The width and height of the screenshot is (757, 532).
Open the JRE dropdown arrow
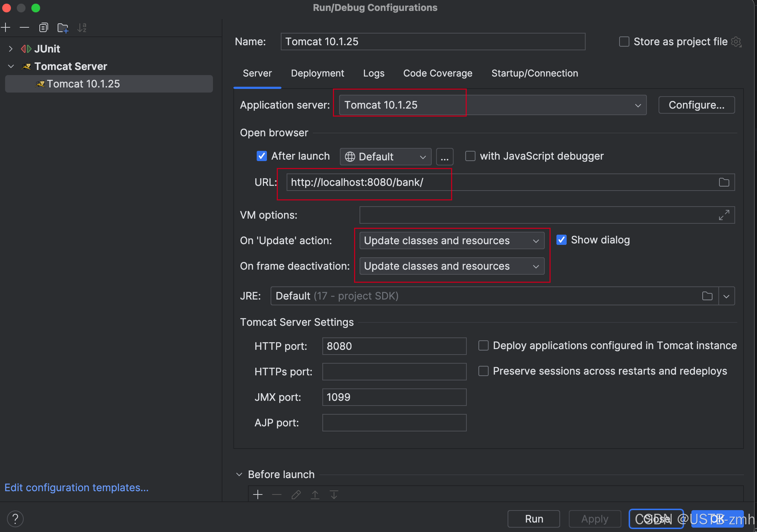[726, 296]
